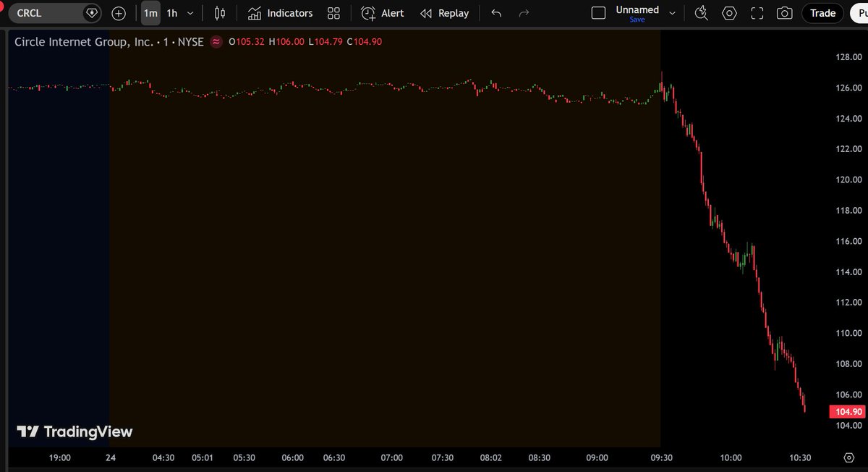Click the symbol logo icon in search box
868x472 pixels.
pyautogui.click(x=91, y=13)
